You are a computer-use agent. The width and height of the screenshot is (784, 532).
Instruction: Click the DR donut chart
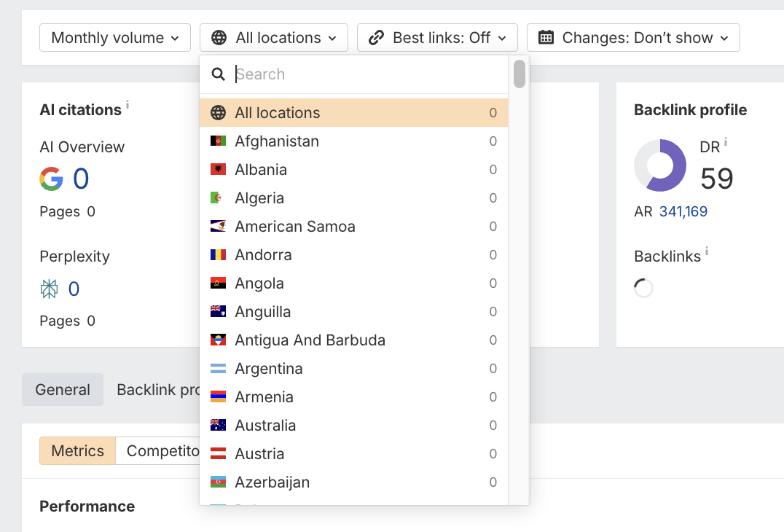click(660, 165)
